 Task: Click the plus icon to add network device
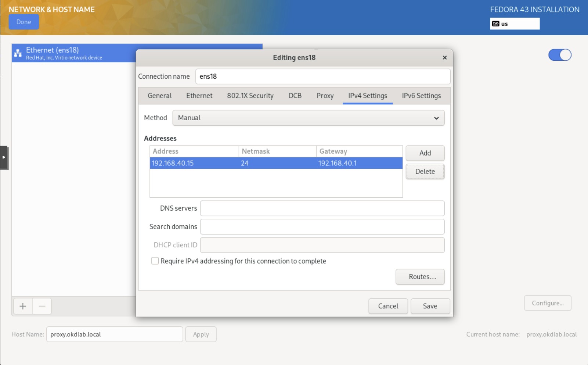[x=23, y=306]
